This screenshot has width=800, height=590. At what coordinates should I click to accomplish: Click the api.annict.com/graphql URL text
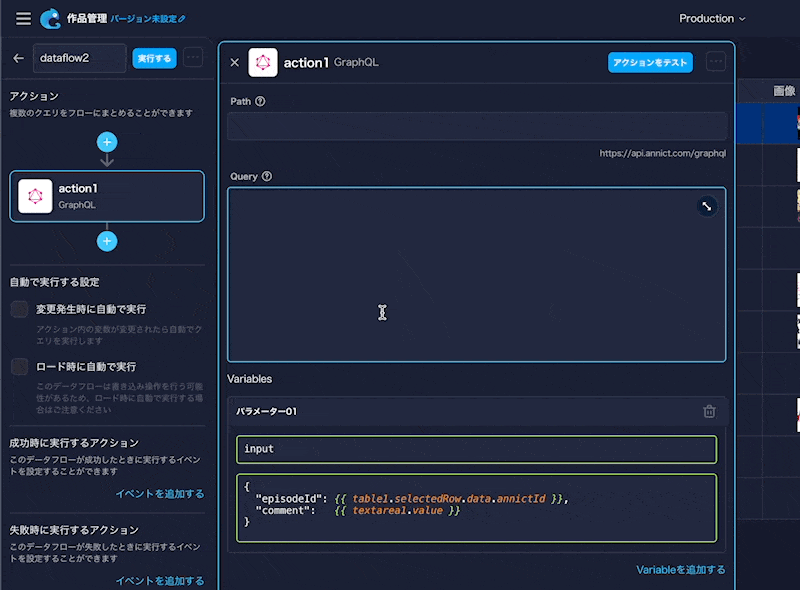[x=662, y=153]
